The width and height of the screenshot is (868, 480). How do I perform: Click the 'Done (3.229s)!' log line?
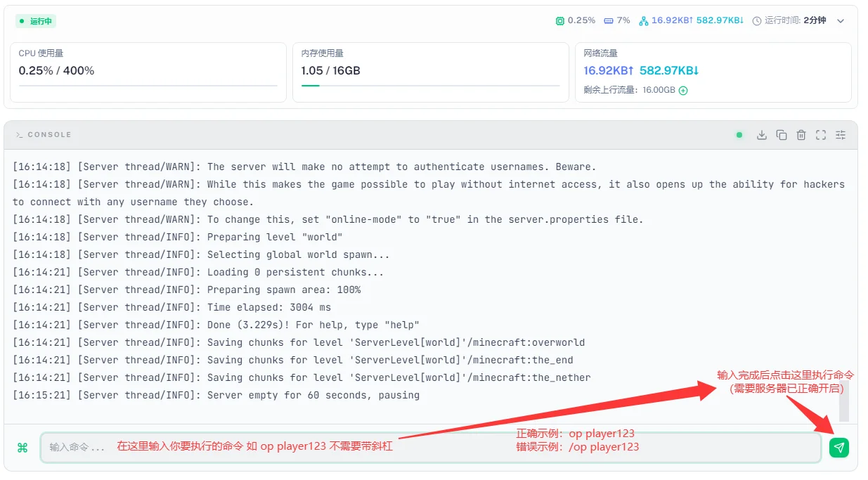click(216, 325)
